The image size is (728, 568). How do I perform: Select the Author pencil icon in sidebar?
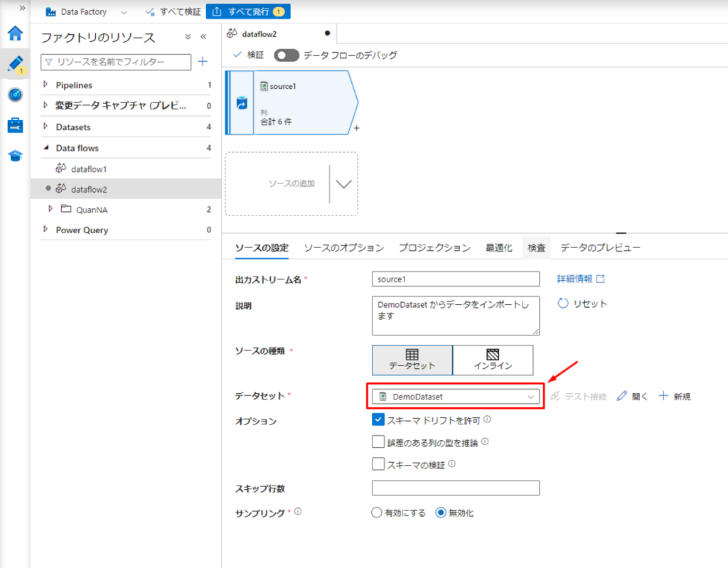click(15, 64)
